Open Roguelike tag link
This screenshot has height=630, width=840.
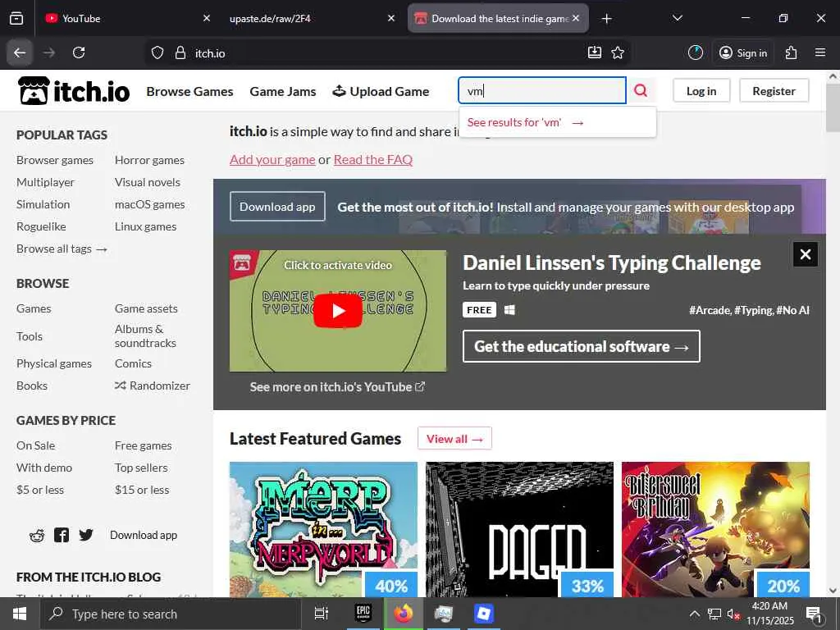[x=41, y=226]
